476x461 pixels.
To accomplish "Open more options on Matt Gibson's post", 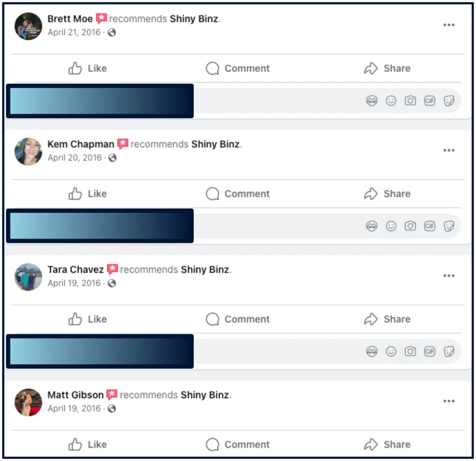I will click(x=449, y=401).
